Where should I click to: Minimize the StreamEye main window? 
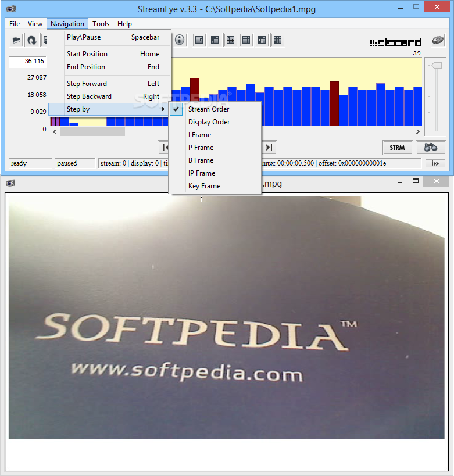(401, 8)
